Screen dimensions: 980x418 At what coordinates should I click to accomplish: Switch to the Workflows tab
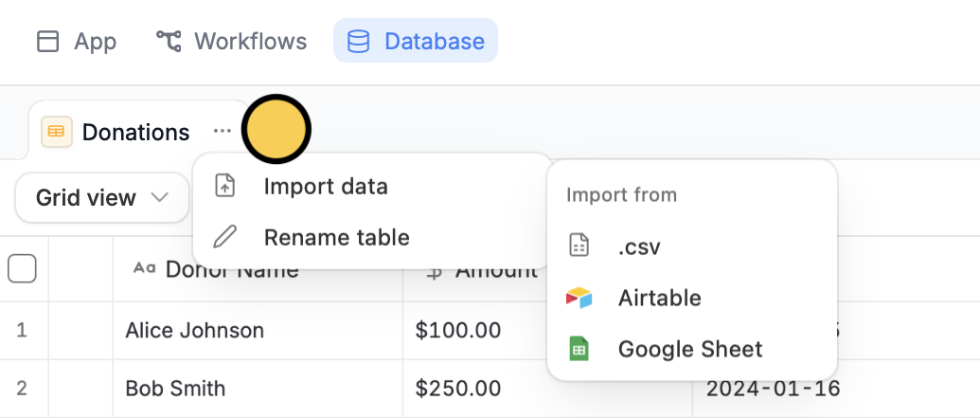tap(231, 42)
